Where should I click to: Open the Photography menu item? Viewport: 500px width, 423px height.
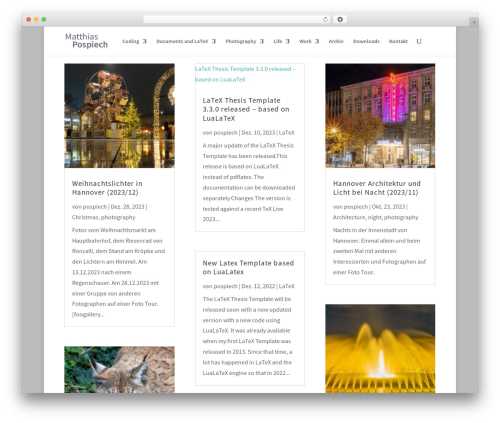241,41
